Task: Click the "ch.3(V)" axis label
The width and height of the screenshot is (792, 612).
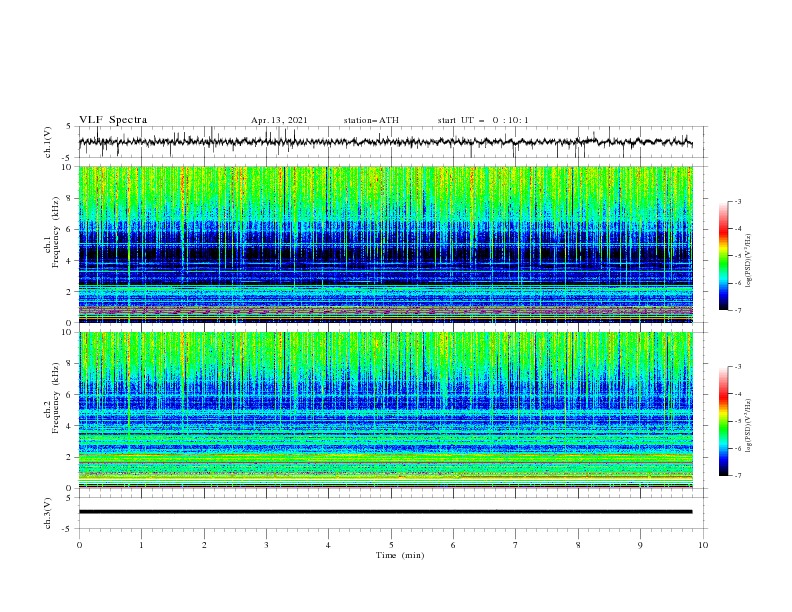Action: click(x=48, y=513)
